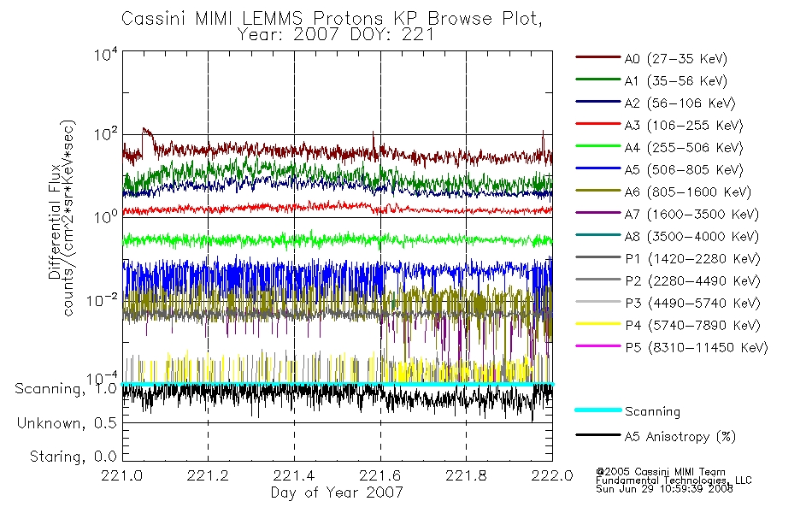The height and width of the screenshot is (513, 812).
Task: Click the yellow P4 legend line
Action: (x=597, y=324)
